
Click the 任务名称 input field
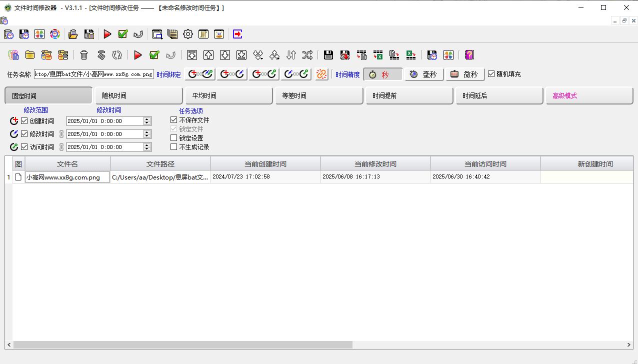tap(94, 74)
